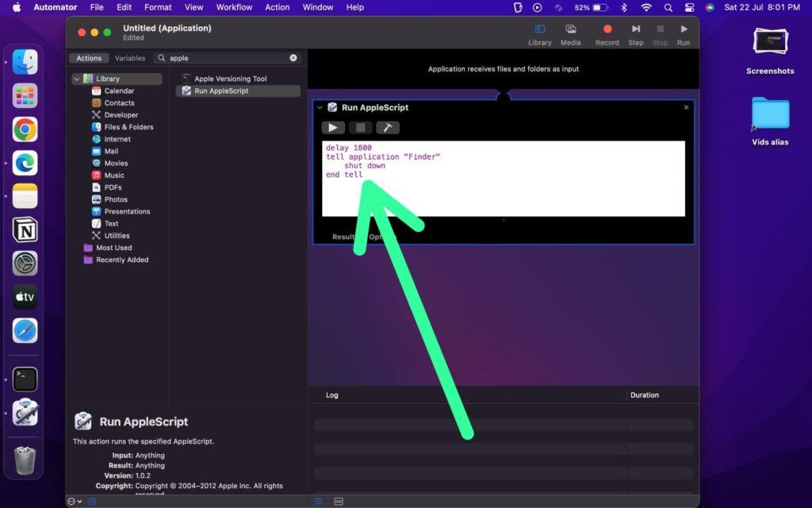Click the Step toolbar button
Image resolution: width=812 pixels, height=508 pixels.
click(x=635, y=35)
